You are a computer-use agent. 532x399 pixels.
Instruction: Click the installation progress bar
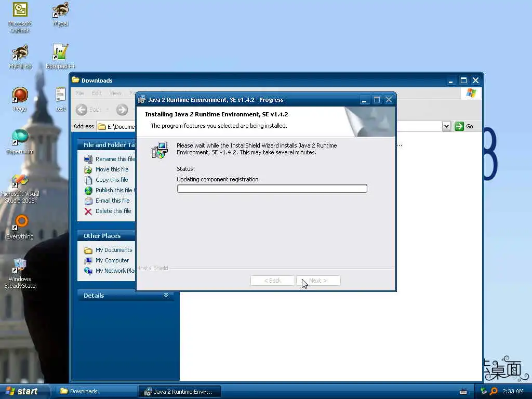pyautogui.click(x=272, y=189)
